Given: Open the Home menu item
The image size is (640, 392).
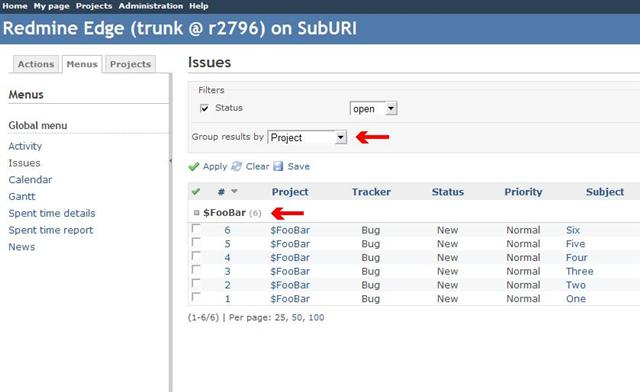Looking at the screenshot, I should [15, 6].
